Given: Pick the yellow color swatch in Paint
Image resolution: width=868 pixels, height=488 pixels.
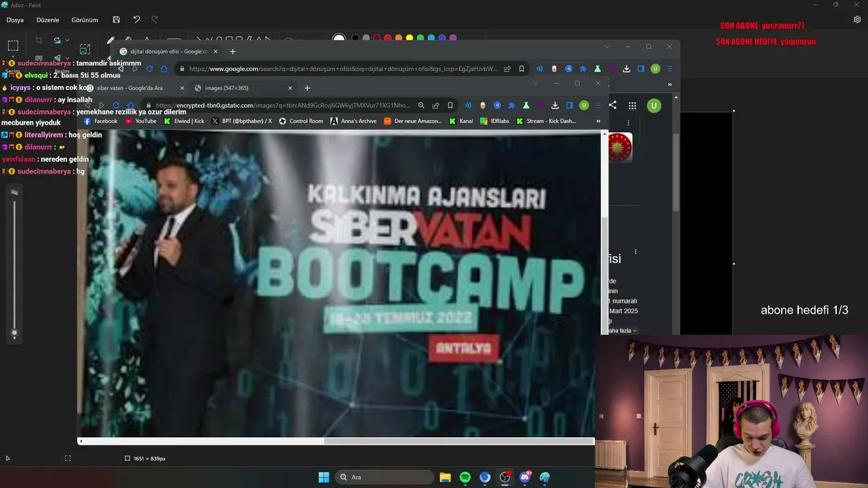Looking at the screenshot, I should coord(409,38).
